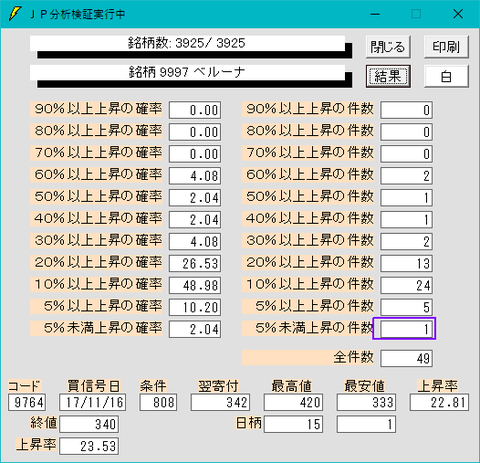This screenshot has width=480, height=463.
Task: Select the 80%以上上昇の確率 value field
Action: [x=195, y=132]
